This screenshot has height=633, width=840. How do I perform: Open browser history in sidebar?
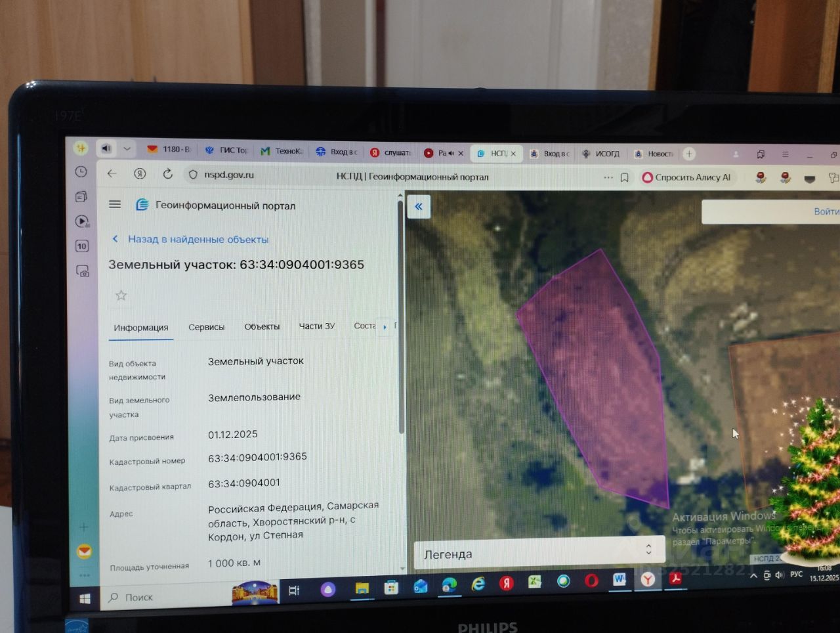[81, 172]
